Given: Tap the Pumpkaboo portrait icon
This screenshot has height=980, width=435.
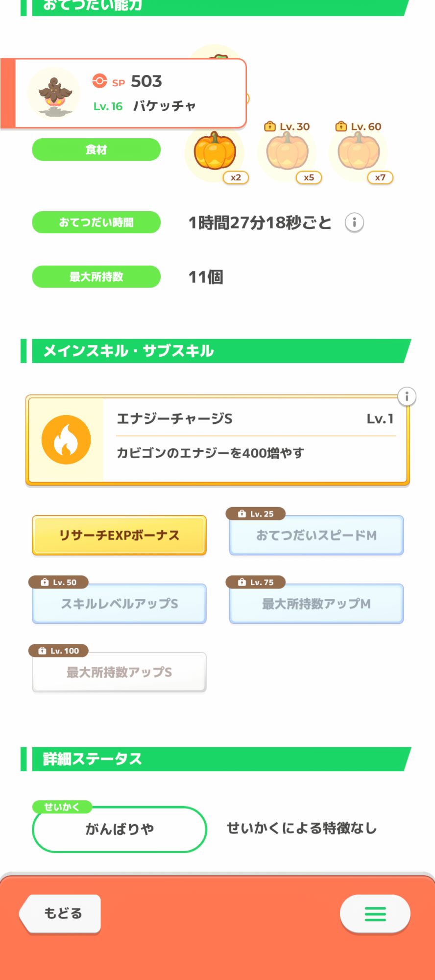Looking at the screenshot, I should [54, 94].
